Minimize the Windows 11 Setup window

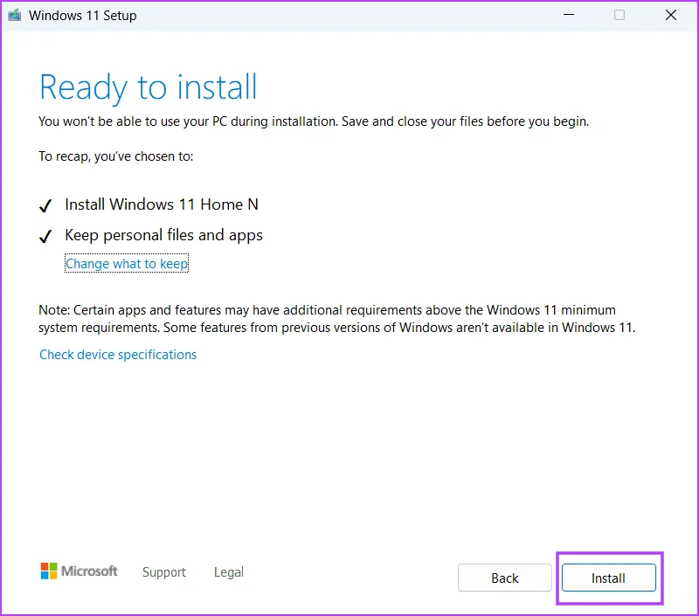[x=569, y=15]
